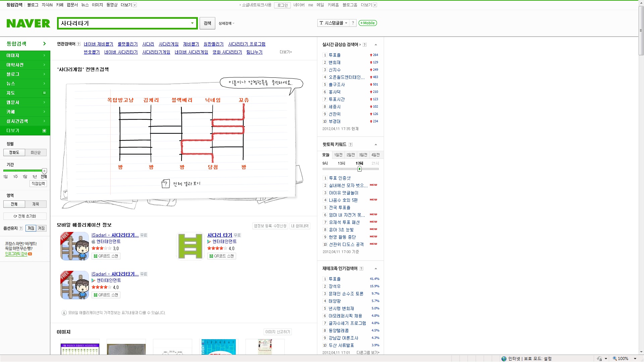644x362 pixels.
Task: Select 정확도 sort option
Action: point(14,153)
